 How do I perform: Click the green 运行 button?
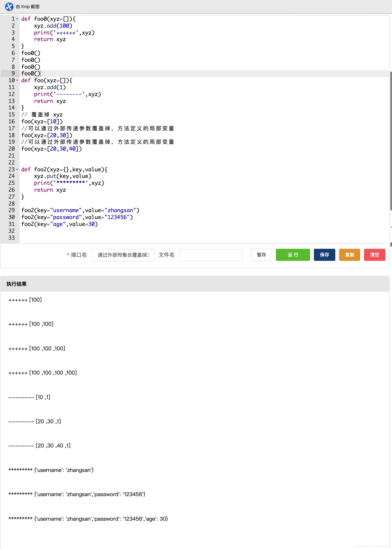[x=293, y=255]
